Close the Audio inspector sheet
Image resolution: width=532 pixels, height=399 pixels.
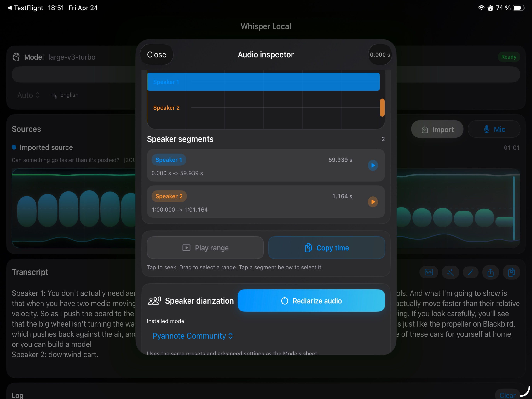157,55
